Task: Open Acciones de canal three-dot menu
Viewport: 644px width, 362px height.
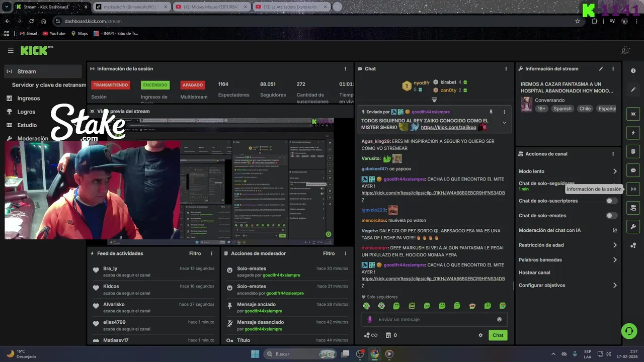Action: (613, 154)
